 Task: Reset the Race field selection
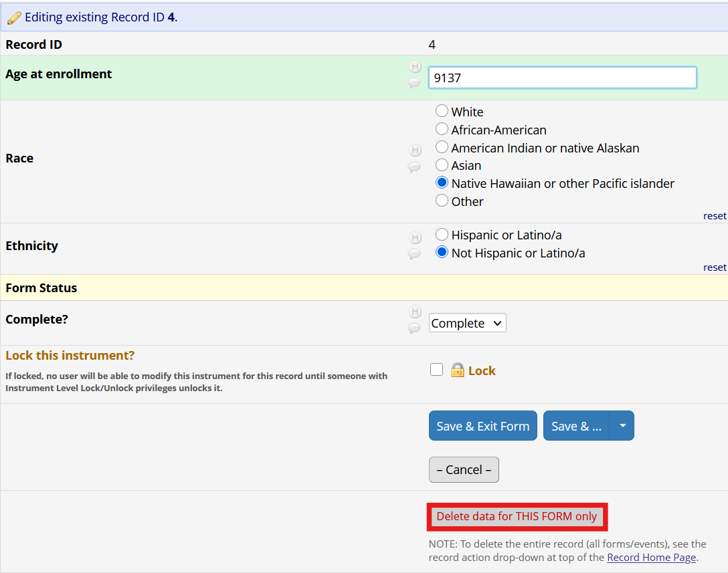(x=715, y=215)
